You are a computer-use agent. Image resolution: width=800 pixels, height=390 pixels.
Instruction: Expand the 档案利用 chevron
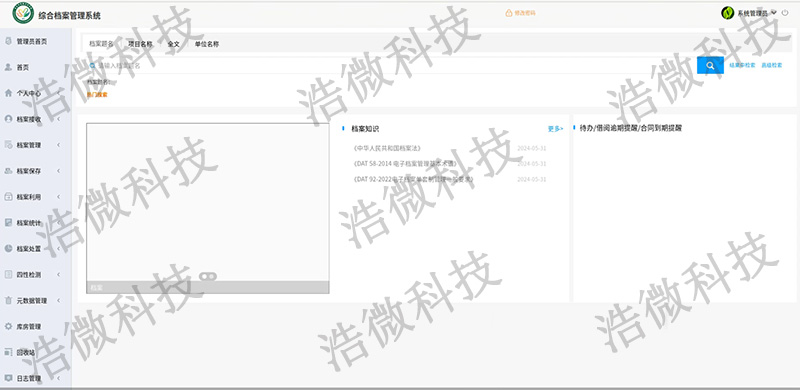pyautogui.click(x=58, y=197)
